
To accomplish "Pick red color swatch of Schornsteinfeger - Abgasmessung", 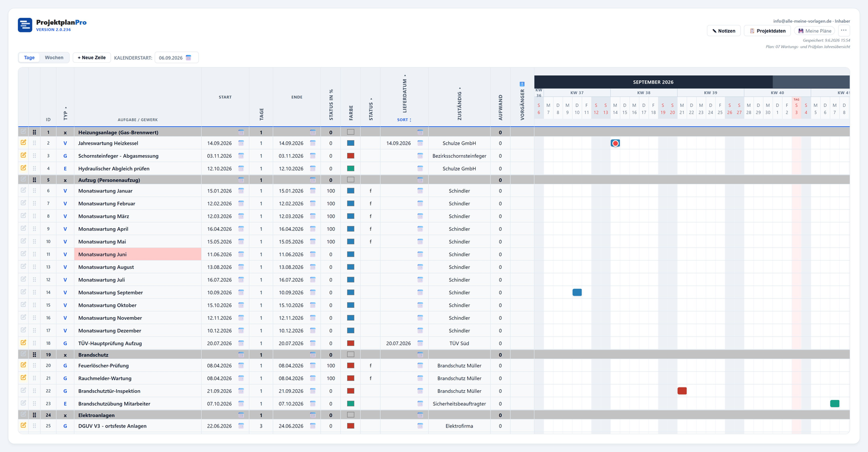I will pos(350,156).
